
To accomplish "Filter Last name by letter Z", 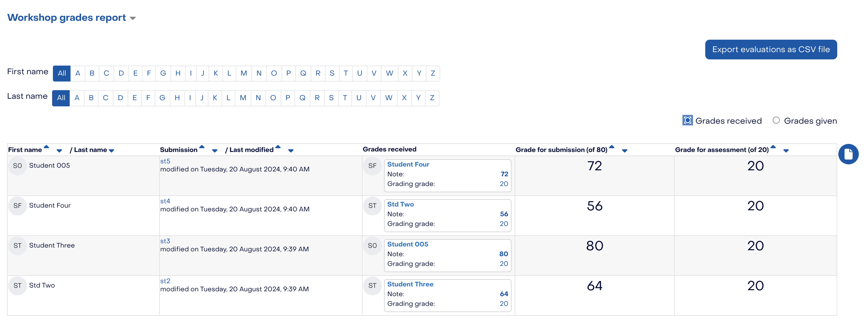I will pyautogui.click(x=432, y=98).
